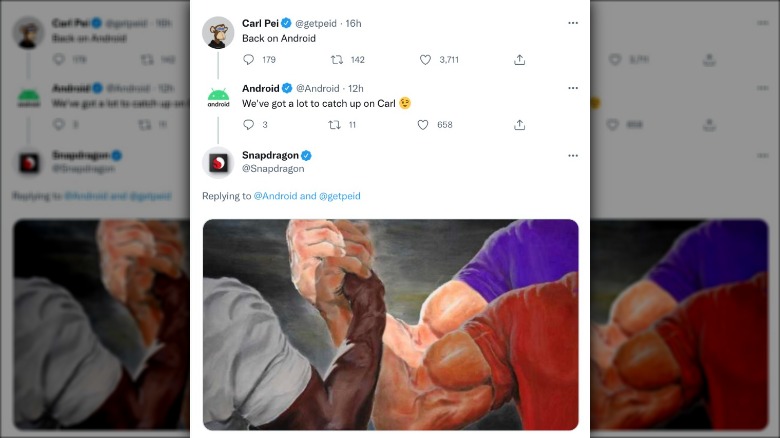Open more options for Carl Pei's tweet
This screenshot has height=438, width=780.
point(572,23)
